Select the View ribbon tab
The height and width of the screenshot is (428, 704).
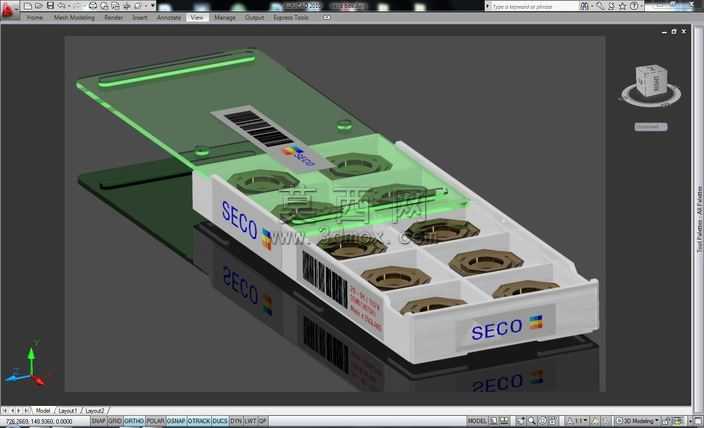pyautogui.click(x=197, y=18)
